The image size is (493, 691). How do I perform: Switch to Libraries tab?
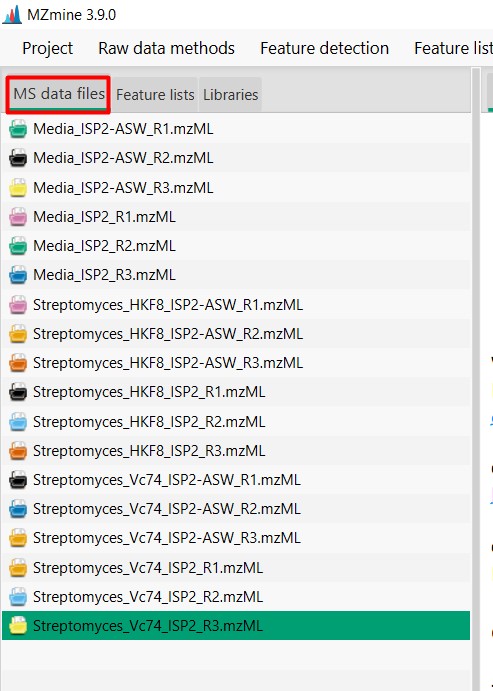tap(230, 94)
